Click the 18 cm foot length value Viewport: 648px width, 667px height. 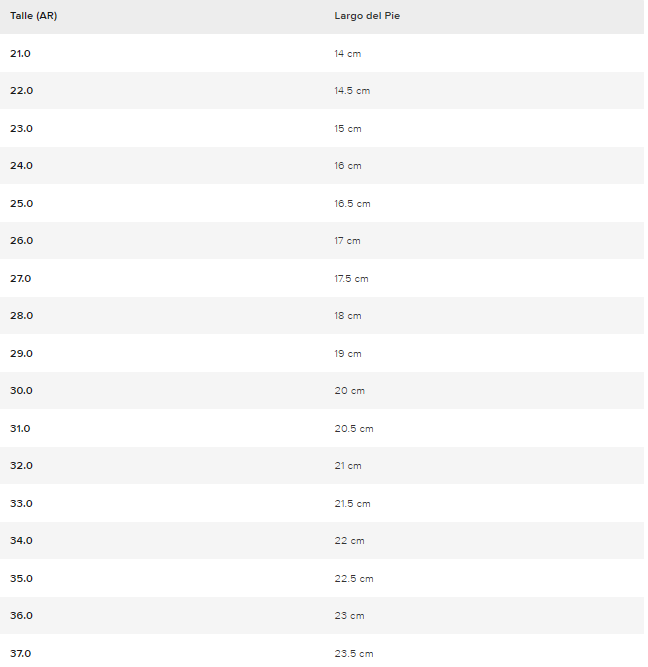[348, 316]
